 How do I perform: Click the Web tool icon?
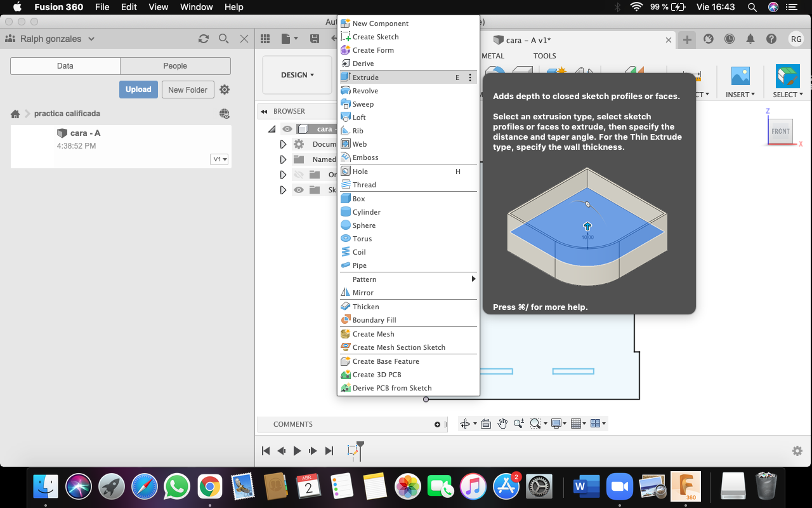(x=346, y=144)
